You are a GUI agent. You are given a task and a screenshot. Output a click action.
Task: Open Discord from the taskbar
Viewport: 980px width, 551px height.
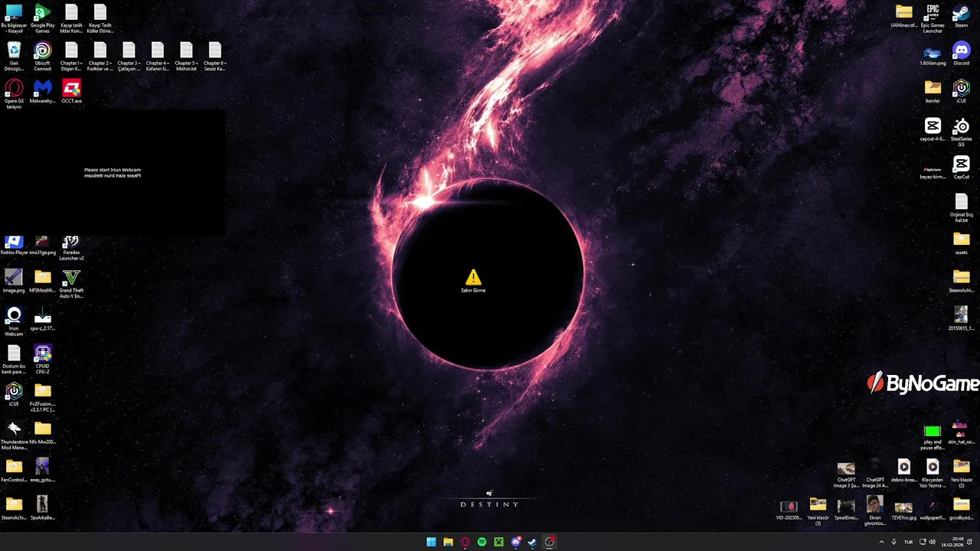[x=515, y=542]
